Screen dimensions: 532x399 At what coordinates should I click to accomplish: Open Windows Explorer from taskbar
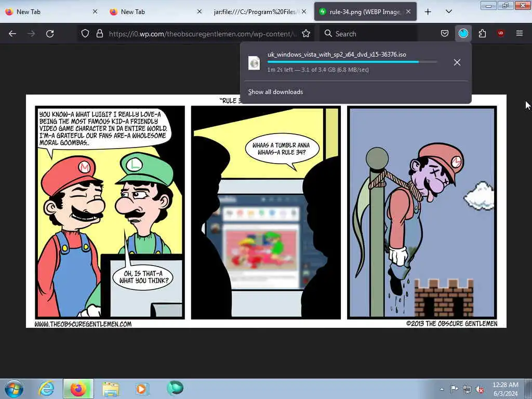point(111,389)
